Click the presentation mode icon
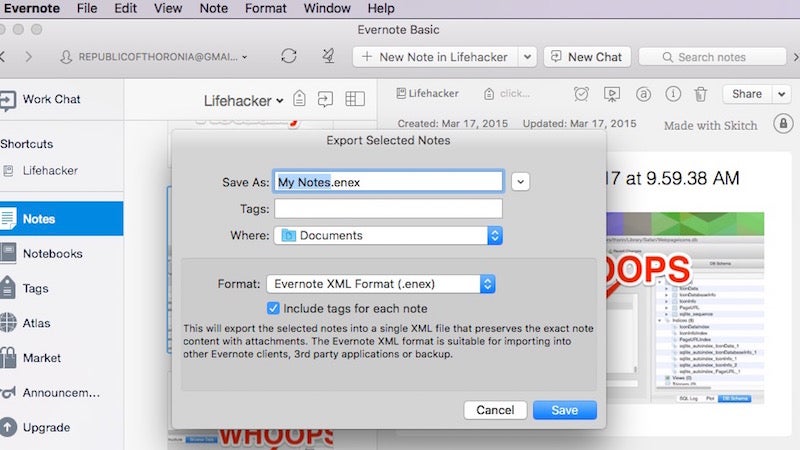This screenshot has height=450, width=800. pos(612,94)
